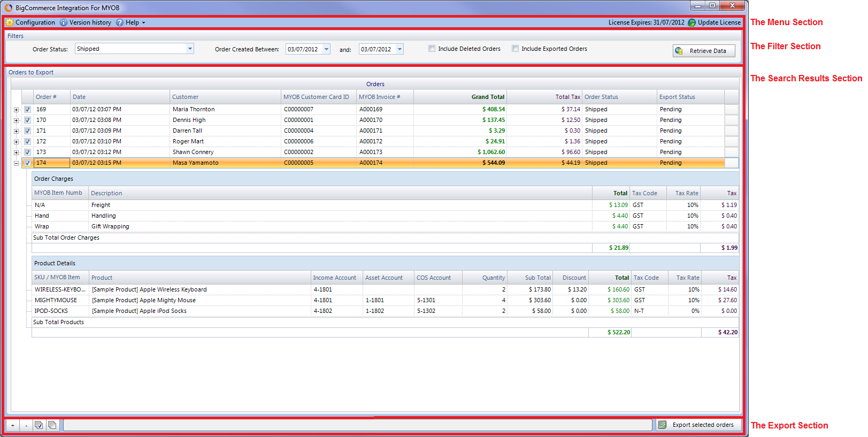This screenshot has width=868, height=437.
Task: Click the MYOB Customer Card ID header
Action: tap(319, 97)
